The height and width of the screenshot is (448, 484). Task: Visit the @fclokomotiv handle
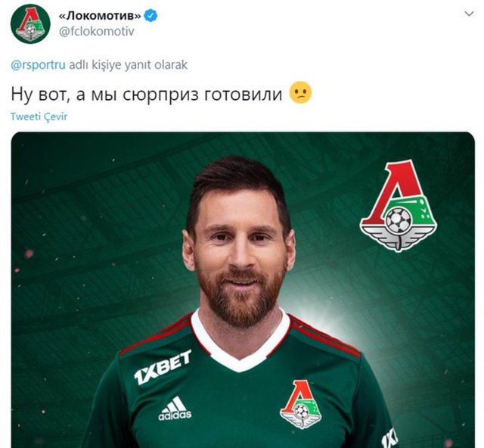click(96, 32)
